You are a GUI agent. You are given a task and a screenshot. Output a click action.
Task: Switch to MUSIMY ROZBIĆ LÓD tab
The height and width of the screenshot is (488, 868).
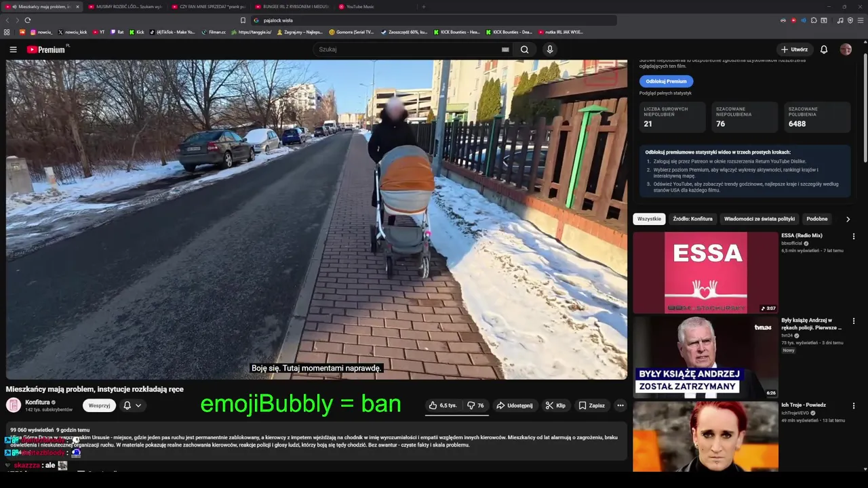pos(125,7)
